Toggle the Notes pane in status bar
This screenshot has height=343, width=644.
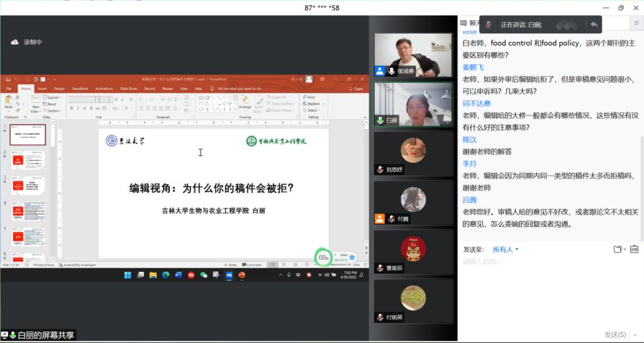coord(230,265)
